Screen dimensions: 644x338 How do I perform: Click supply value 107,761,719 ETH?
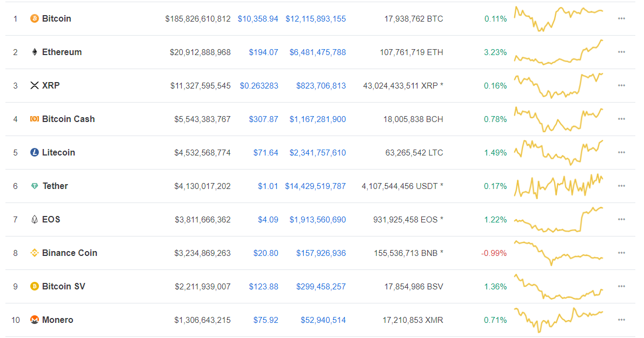click(x=411, y=52)
